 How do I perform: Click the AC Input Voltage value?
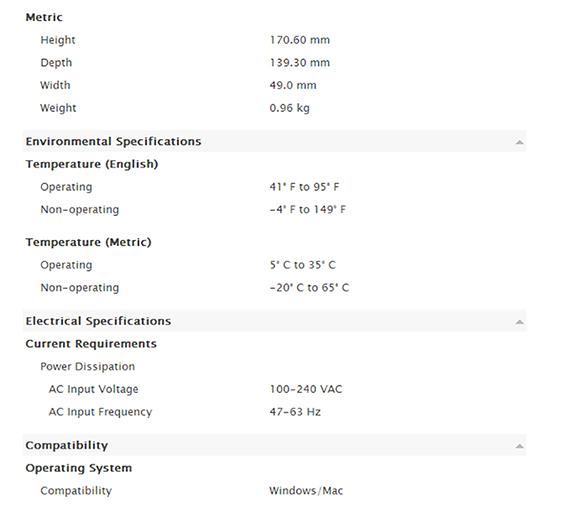(306, 389)
